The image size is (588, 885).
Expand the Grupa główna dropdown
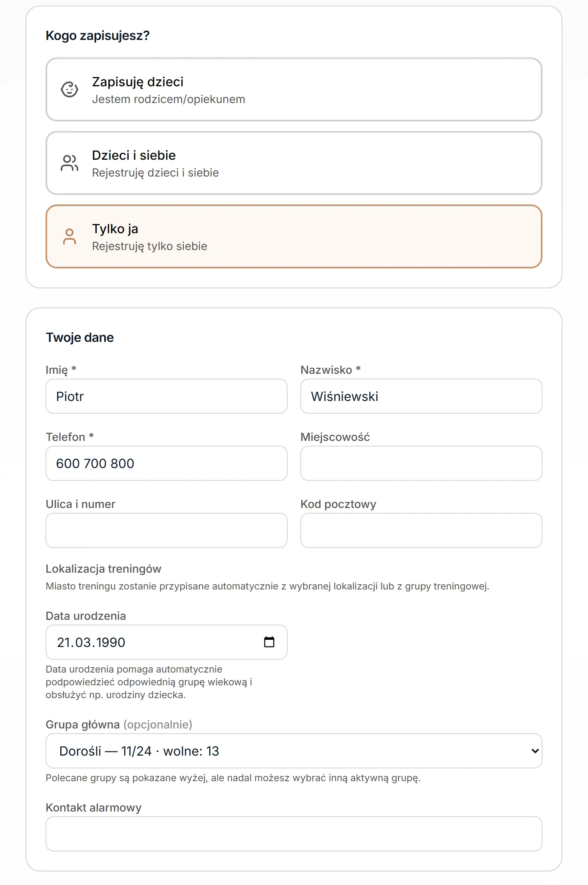coord(294,751)
